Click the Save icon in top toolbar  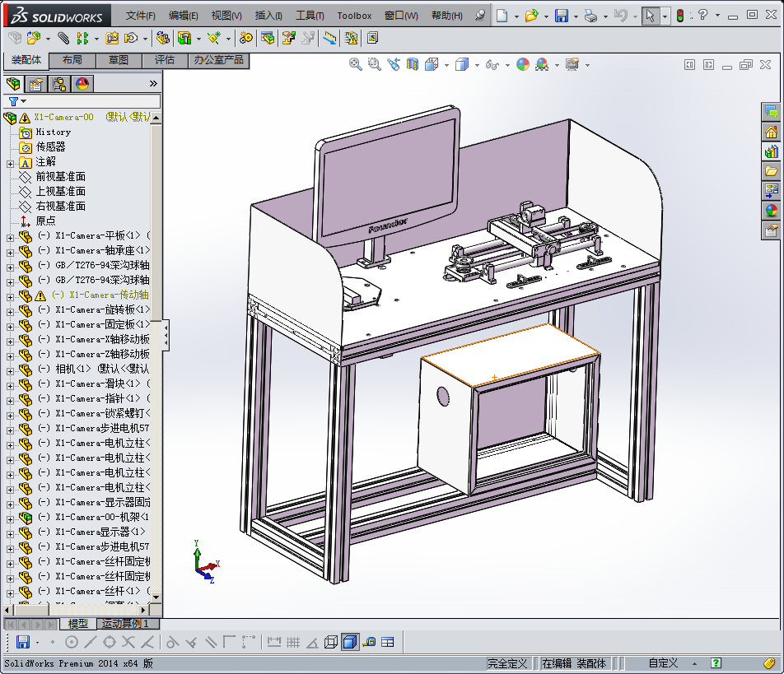pos(562,16)
